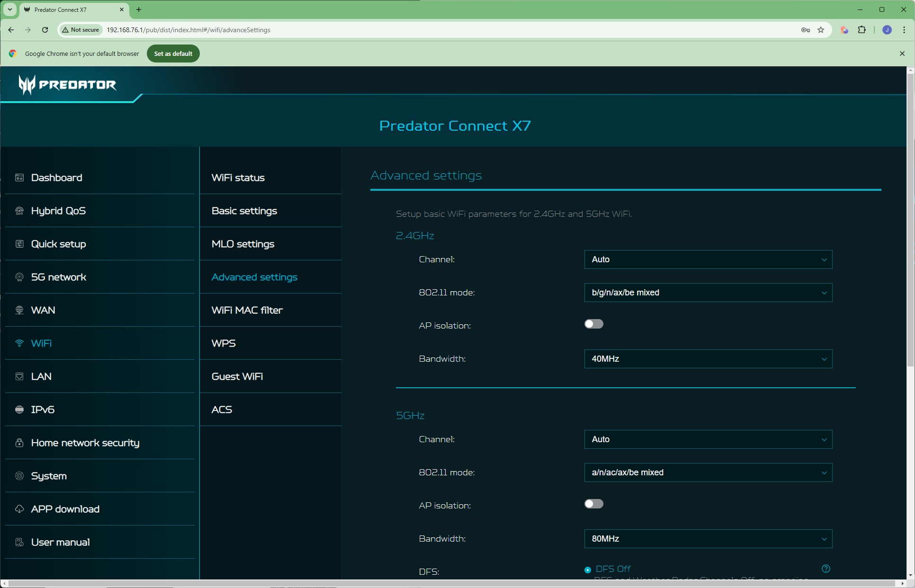Click the Dashboard sidebar icon
Screen dimensions: 915x588
tap(19, 178)
